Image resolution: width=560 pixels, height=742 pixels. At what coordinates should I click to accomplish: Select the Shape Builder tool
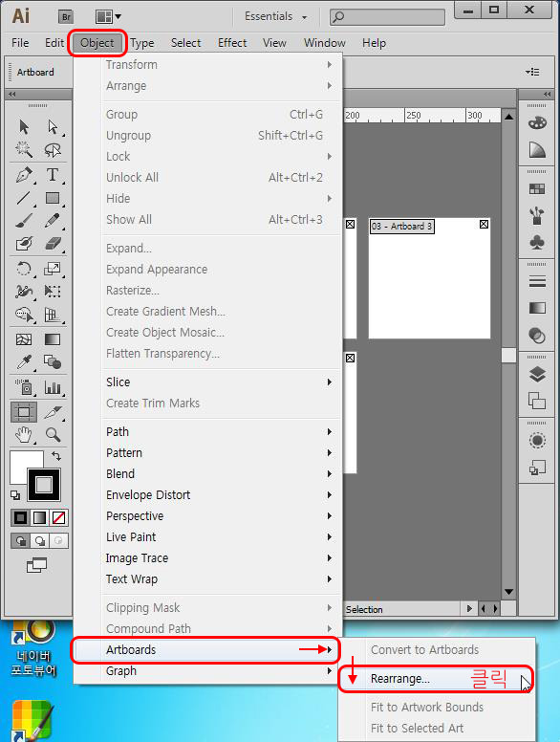[24, 315]
